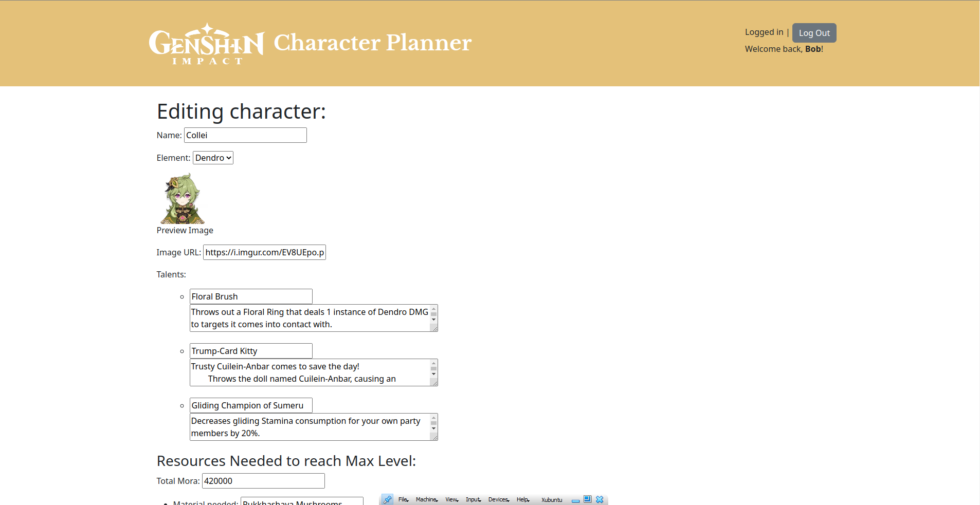Expand the File menu in the mini toolbar

click(x=403, y=499)
